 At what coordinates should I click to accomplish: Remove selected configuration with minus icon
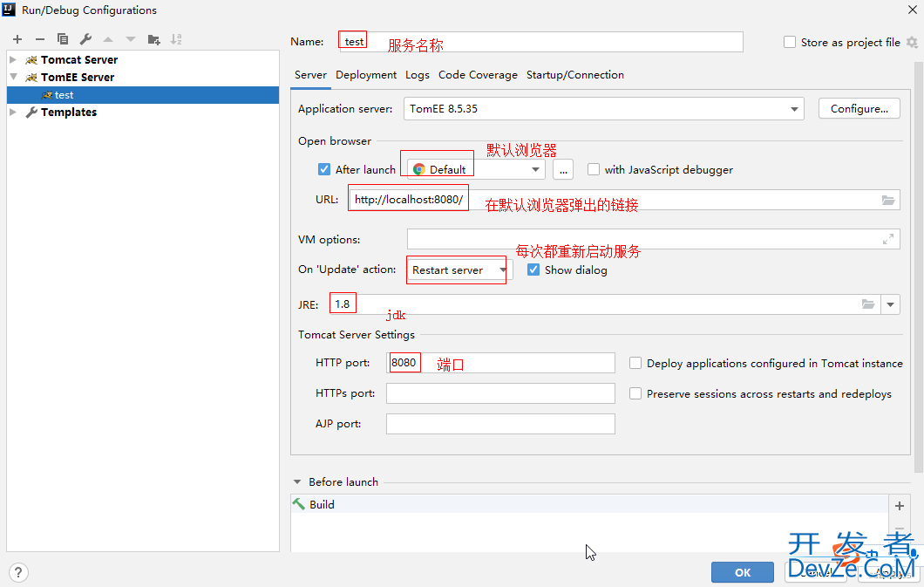[x=40, y=39]
